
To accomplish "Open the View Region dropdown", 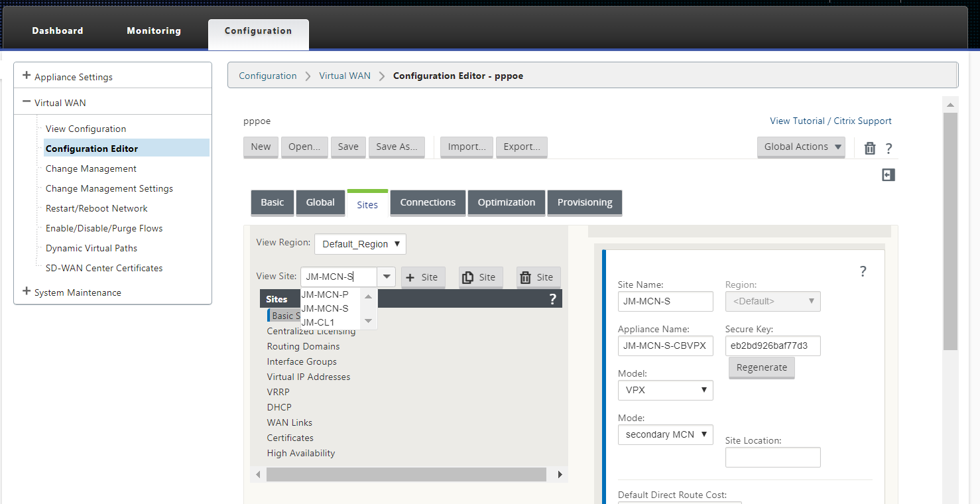I will (360, 243).
